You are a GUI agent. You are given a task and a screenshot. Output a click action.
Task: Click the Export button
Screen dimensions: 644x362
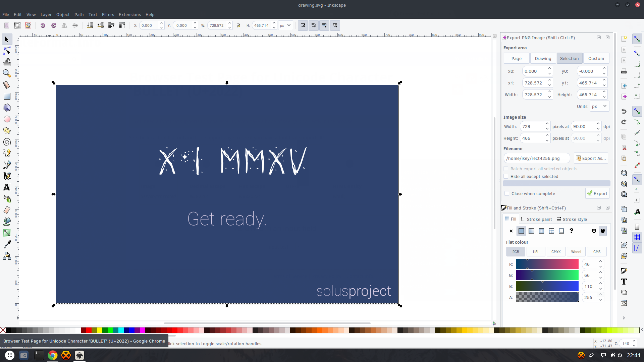[597, 193]
